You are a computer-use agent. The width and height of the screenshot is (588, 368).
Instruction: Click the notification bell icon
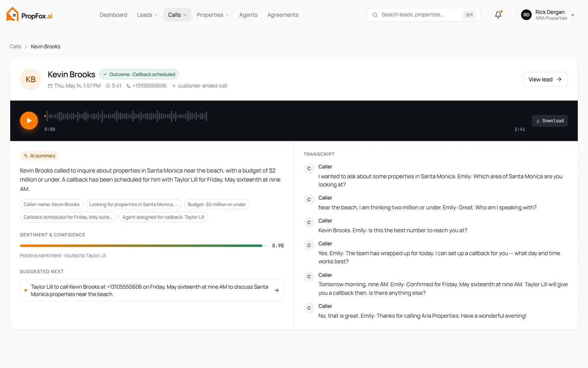[x=498, y=15]
